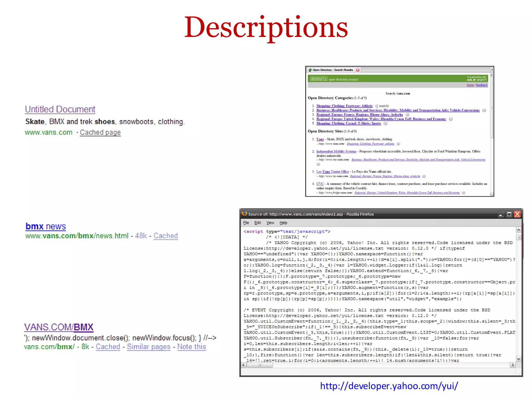Open File menu in source viewer
The width and height of the screenshot is (532, 399).
pyautogui.click(x=246, y=223)
